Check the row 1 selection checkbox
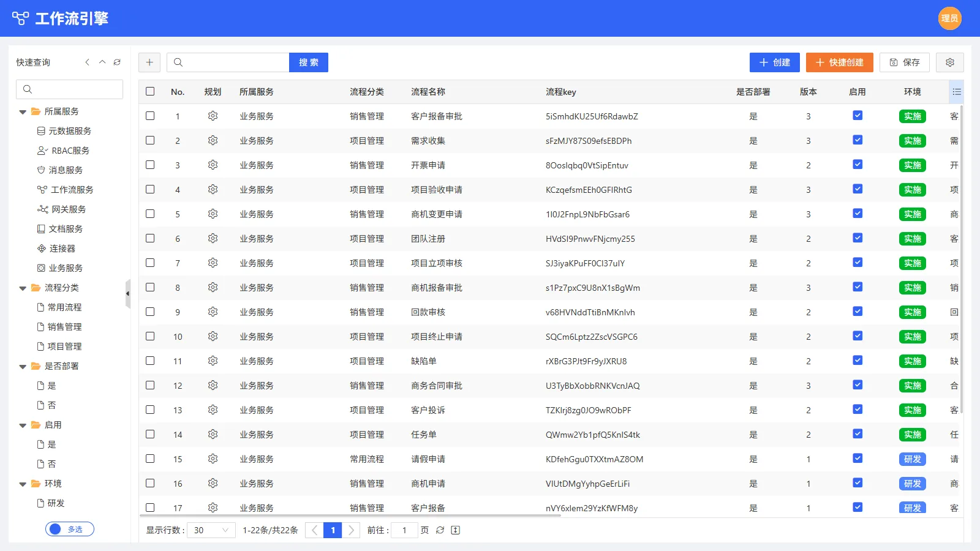 (x=150, y=116)
